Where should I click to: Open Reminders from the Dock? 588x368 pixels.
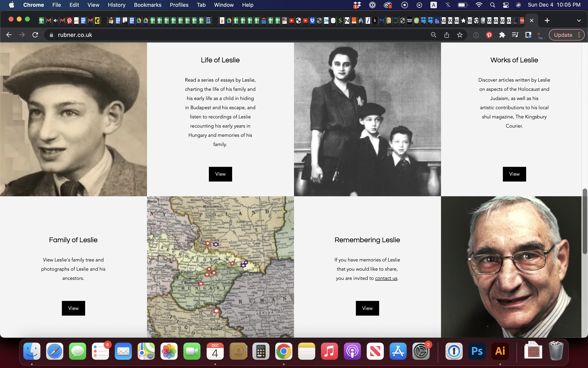click(x=100, y=351)
